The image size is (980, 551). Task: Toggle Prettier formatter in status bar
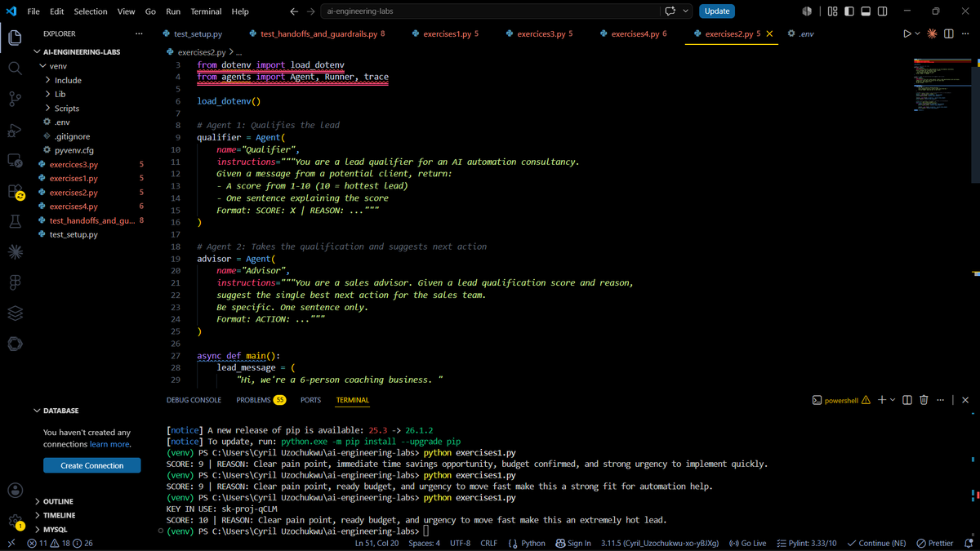[934, 543]
